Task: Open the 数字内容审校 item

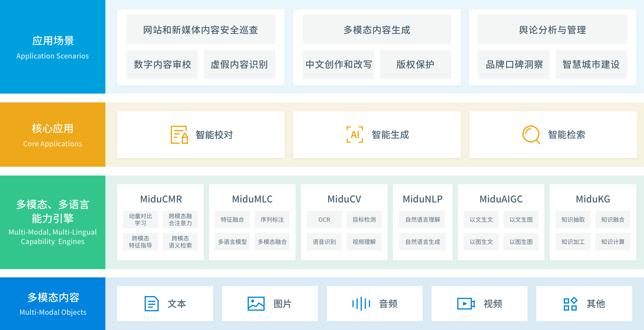Action: (162, 65)
